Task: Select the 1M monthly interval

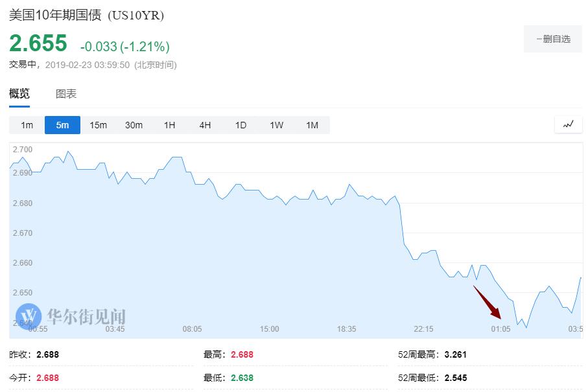Action: [x=312, y=125]
